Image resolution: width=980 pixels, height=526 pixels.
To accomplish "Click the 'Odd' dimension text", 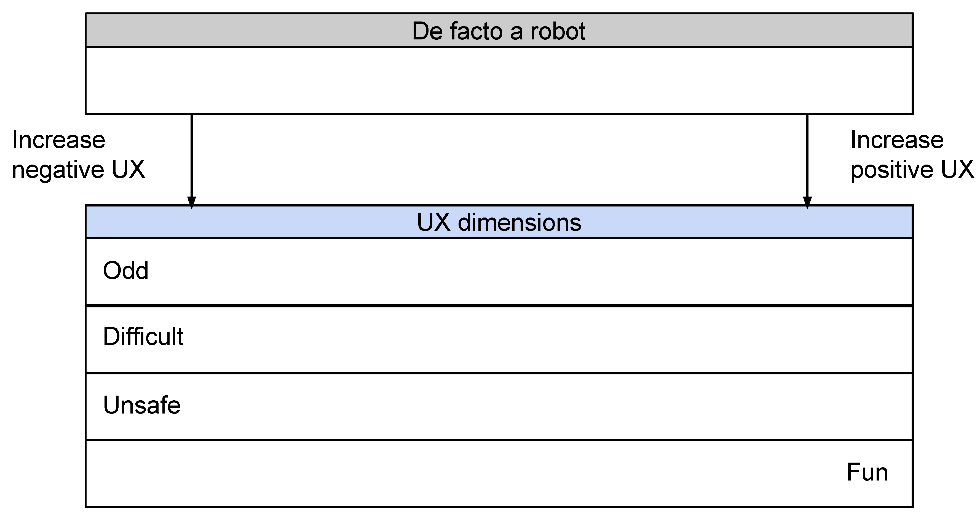I will coord(125,271).
